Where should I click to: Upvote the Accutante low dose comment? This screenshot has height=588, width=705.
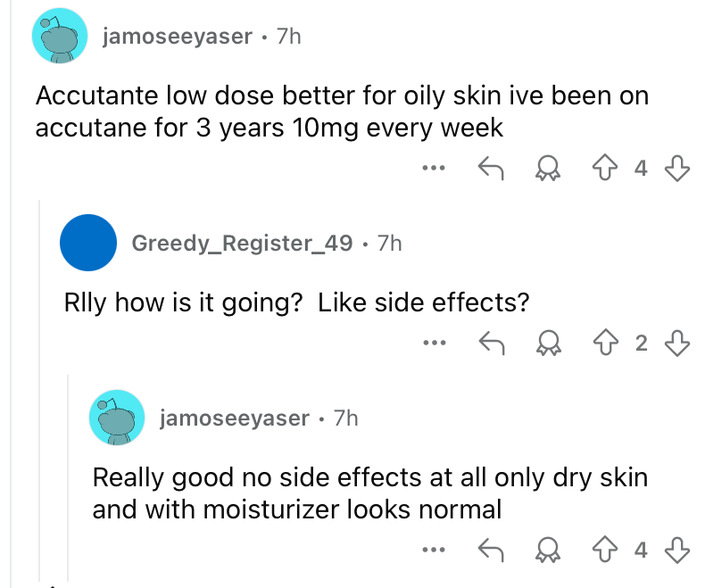(605, 168)
